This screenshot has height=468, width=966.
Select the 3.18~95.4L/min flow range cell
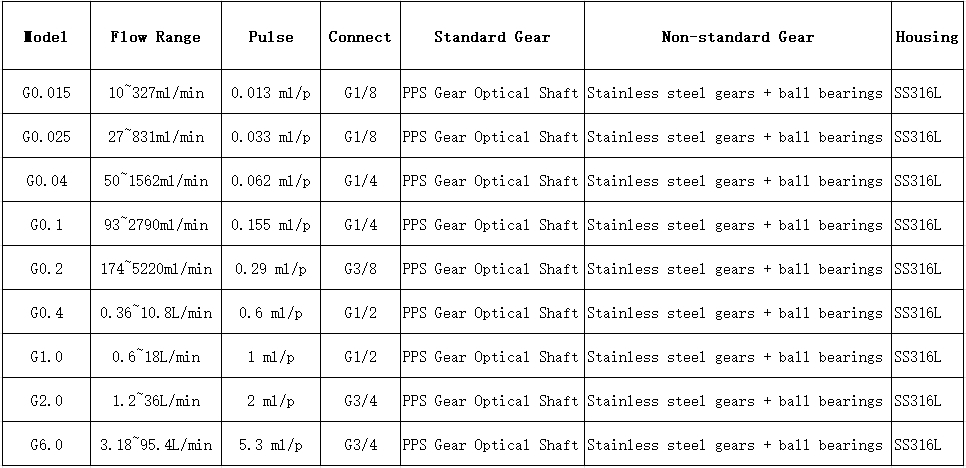[156, 445]
